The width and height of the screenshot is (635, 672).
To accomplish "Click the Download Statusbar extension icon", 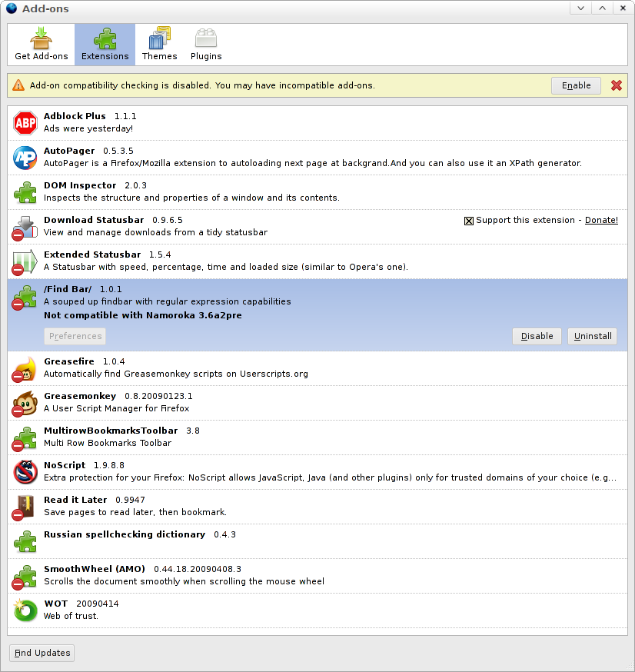I will tap(25, 227).
